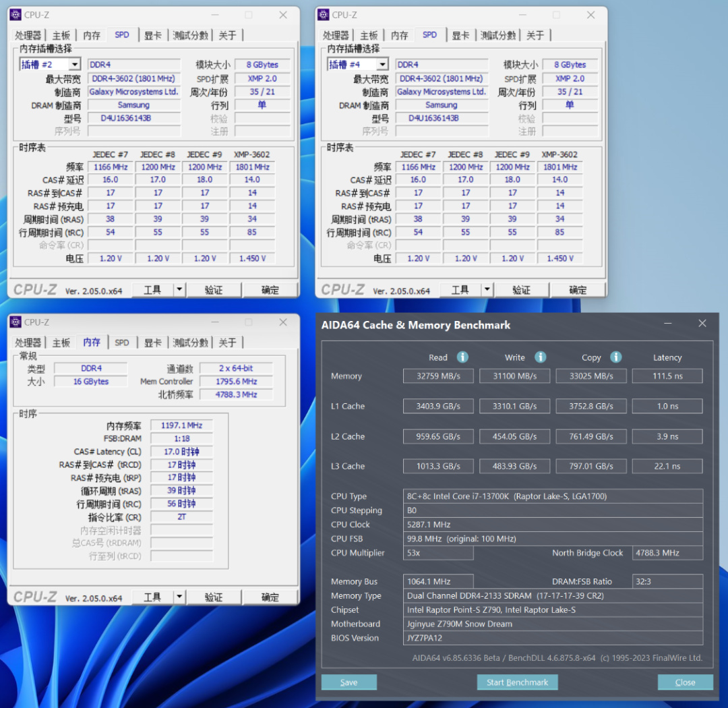This screenshot has width=728, height=708.
Task: Click Start Benchmark button in AIDA64
Action: click(517, 682)
